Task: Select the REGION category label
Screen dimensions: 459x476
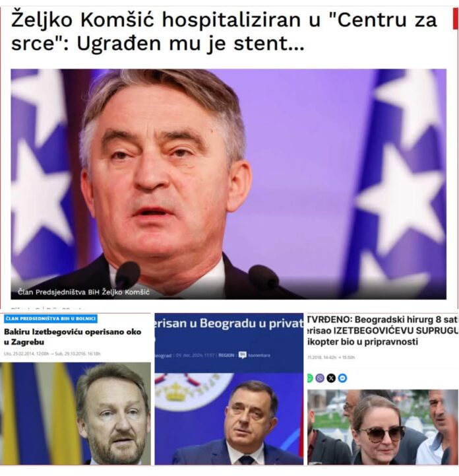Action: [x=226, y=355]
